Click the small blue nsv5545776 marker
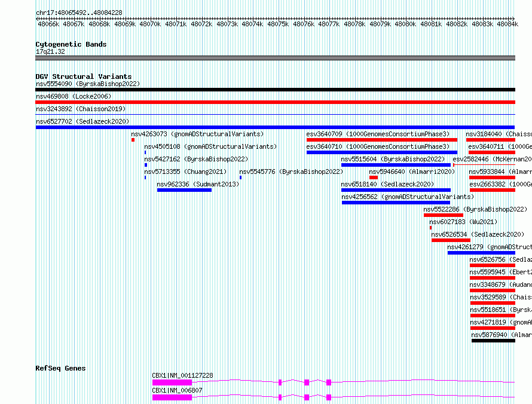The image size is (532, 404). (x=240, y=177)
